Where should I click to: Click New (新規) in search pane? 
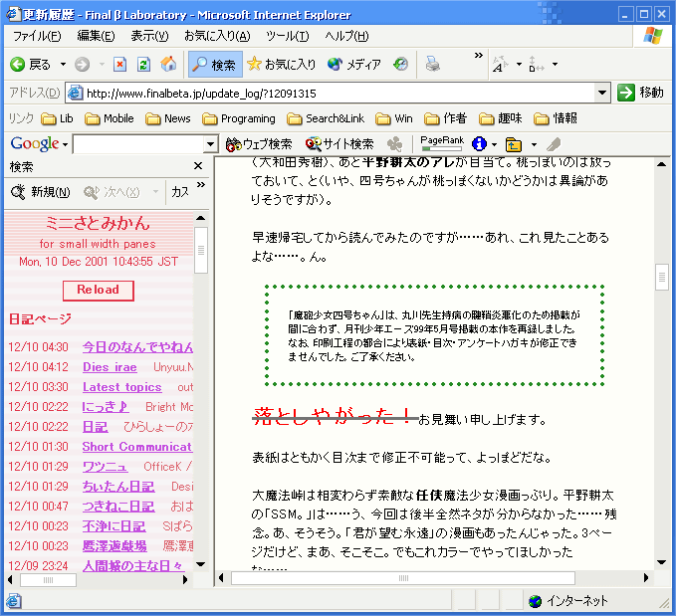40,192
